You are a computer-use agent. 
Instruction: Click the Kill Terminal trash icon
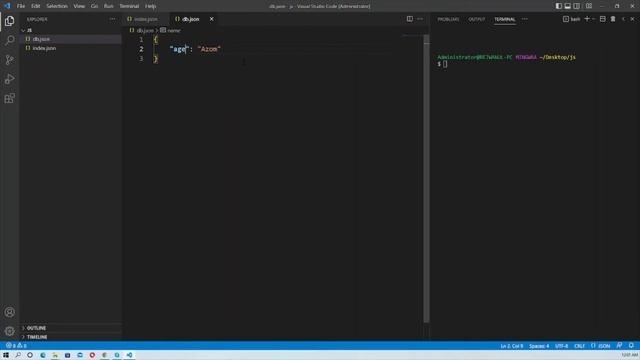[613, 19]
